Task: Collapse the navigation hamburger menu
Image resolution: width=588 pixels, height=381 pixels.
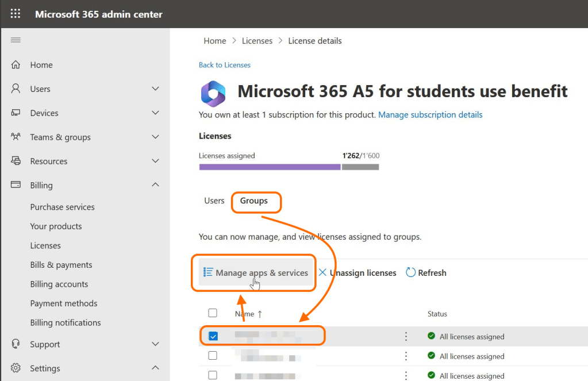Action: (16, 40)
